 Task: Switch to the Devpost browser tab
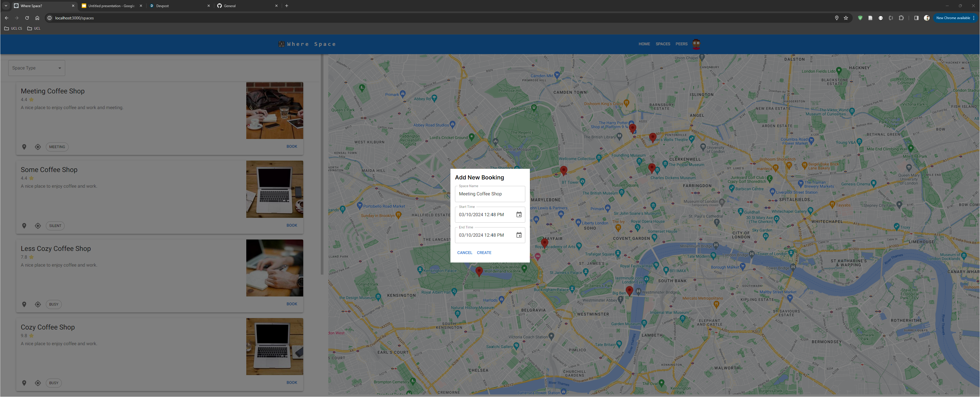pyautogui.click(x=179, y=6)
